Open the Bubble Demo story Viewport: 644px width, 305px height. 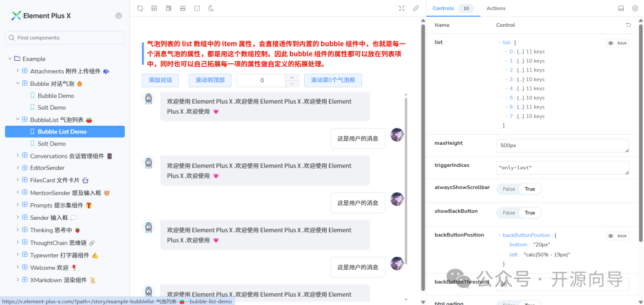point(56,96)
